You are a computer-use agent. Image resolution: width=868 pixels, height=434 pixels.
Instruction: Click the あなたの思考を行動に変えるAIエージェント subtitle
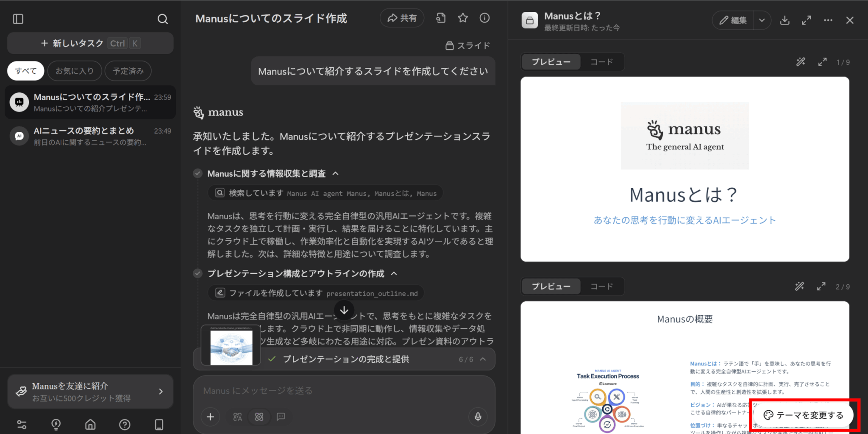click(x=685, y=220)
